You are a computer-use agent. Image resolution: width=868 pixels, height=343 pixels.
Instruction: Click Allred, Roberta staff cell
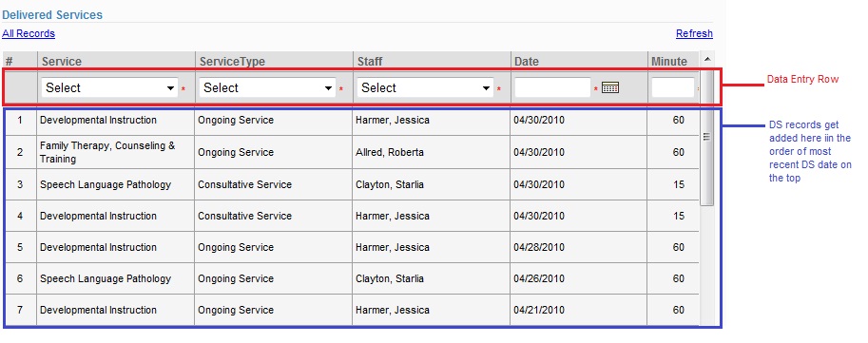(390, 152)
